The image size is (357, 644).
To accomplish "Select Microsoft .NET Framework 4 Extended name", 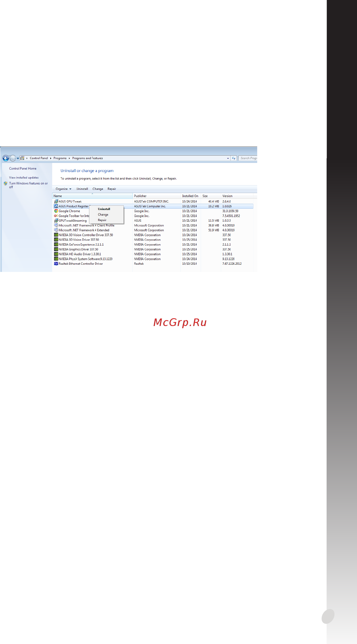I will coord(84,230).
